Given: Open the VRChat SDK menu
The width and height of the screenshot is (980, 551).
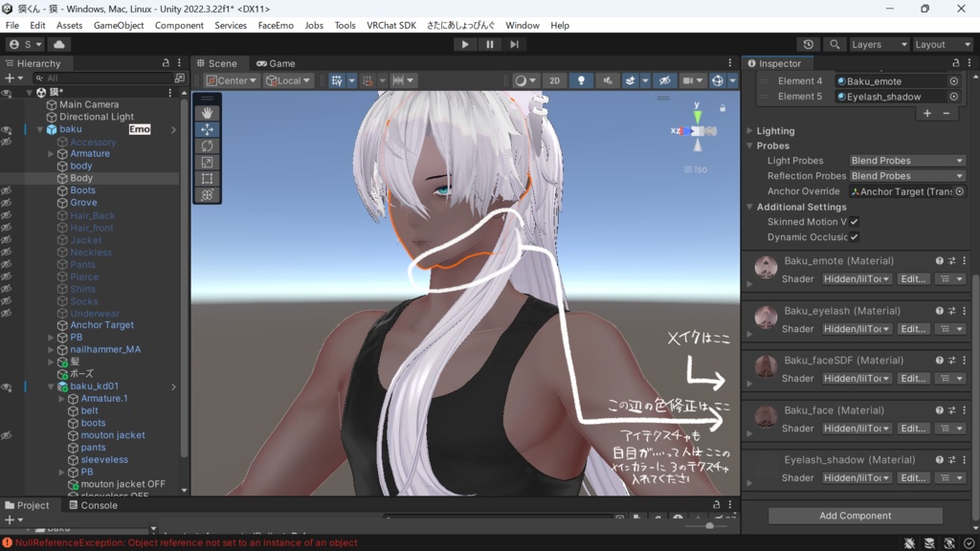Looking at the screenshot, I should (x=391, y=26).
